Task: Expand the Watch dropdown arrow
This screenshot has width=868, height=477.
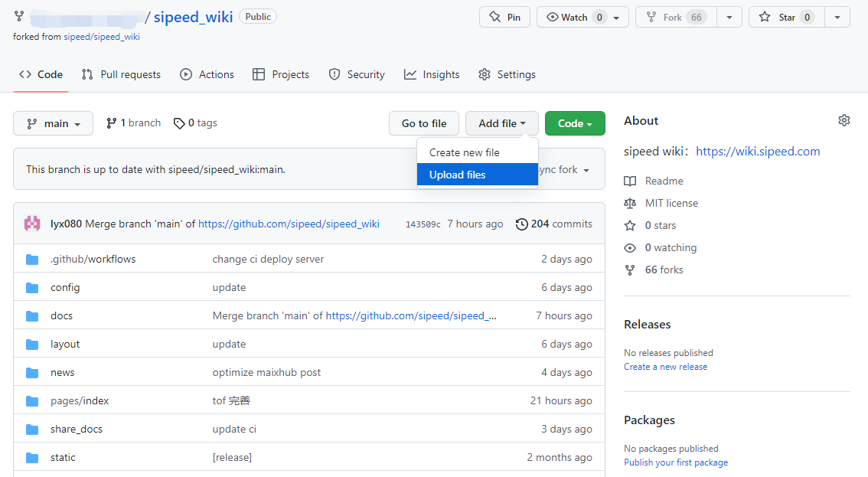Action: coord(617,18)
